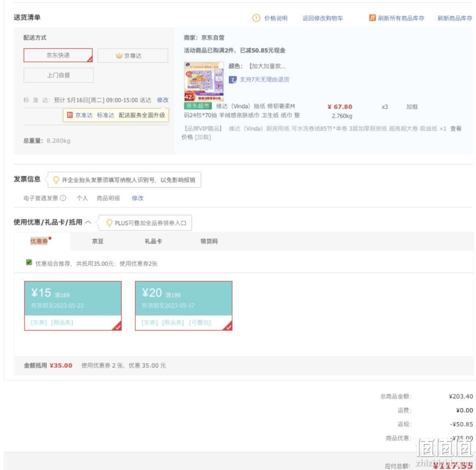
Task: Click the 7-day return badge icon
Action: (x=233, y=80)
